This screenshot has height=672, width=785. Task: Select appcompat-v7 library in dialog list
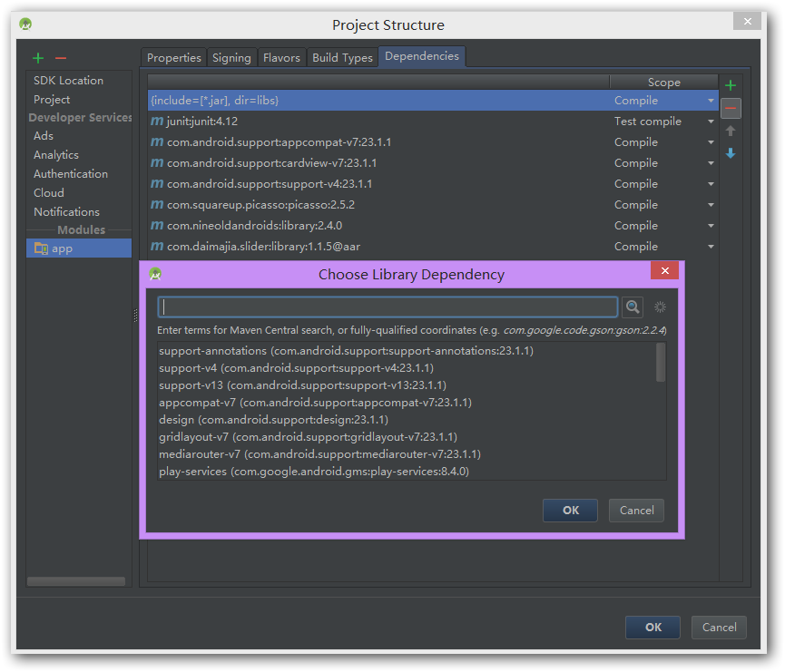click(x=407, y=403)
